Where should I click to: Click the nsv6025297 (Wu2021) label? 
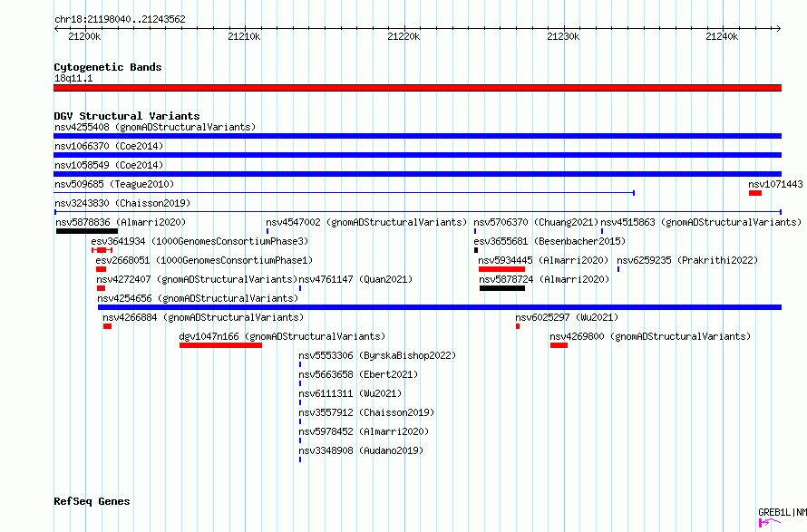[x=567, y=317]
